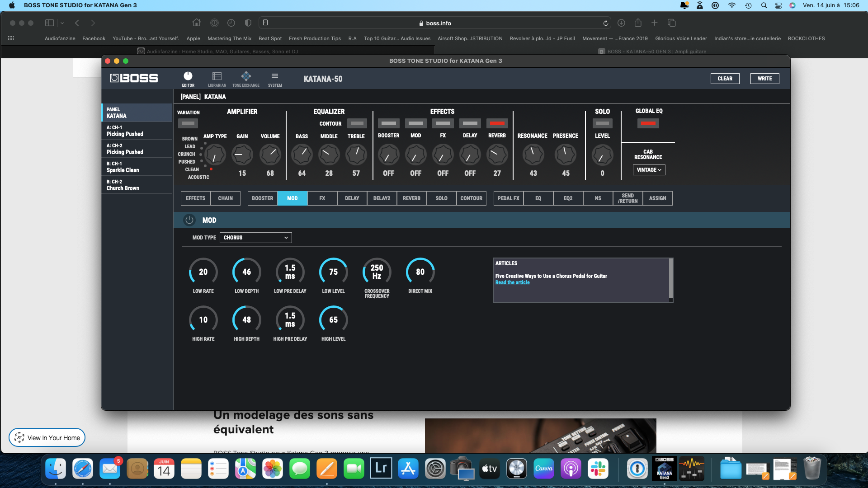Click the Gain knob
Screen dimensions: 868x488
click(x=242, y=155)
